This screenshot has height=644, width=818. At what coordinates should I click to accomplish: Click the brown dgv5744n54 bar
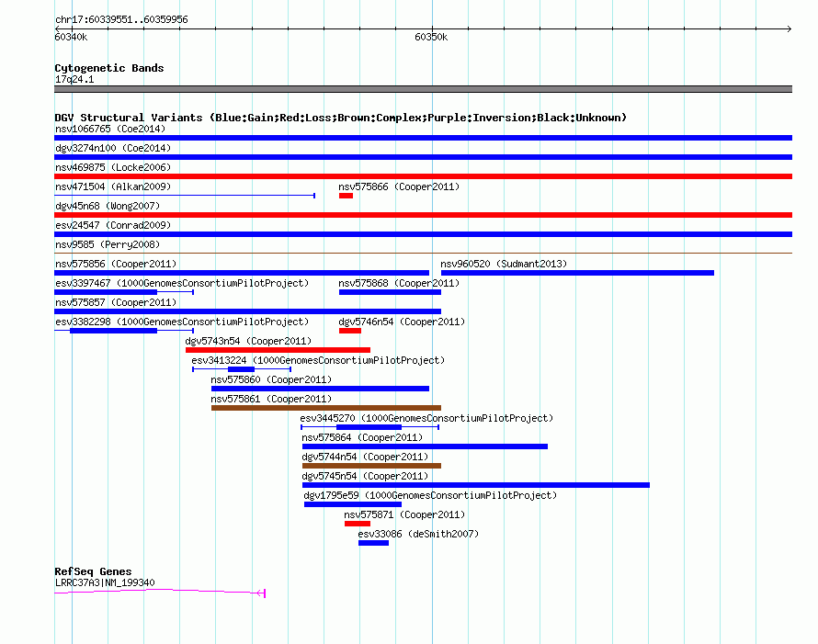(372, 466)
